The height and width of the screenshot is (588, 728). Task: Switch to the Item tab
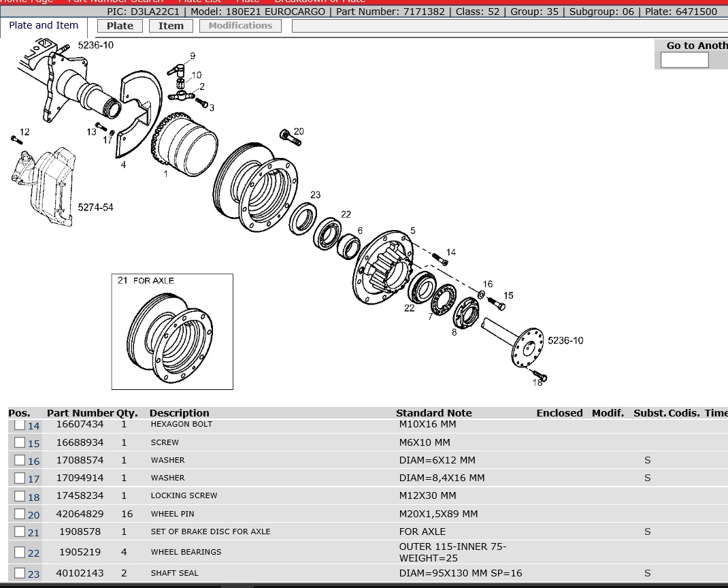pyautogui.click(x=171, y=26)
